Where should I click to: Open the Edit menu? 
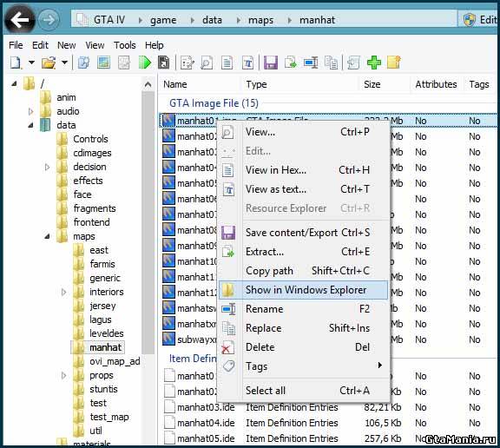point(40,45)
